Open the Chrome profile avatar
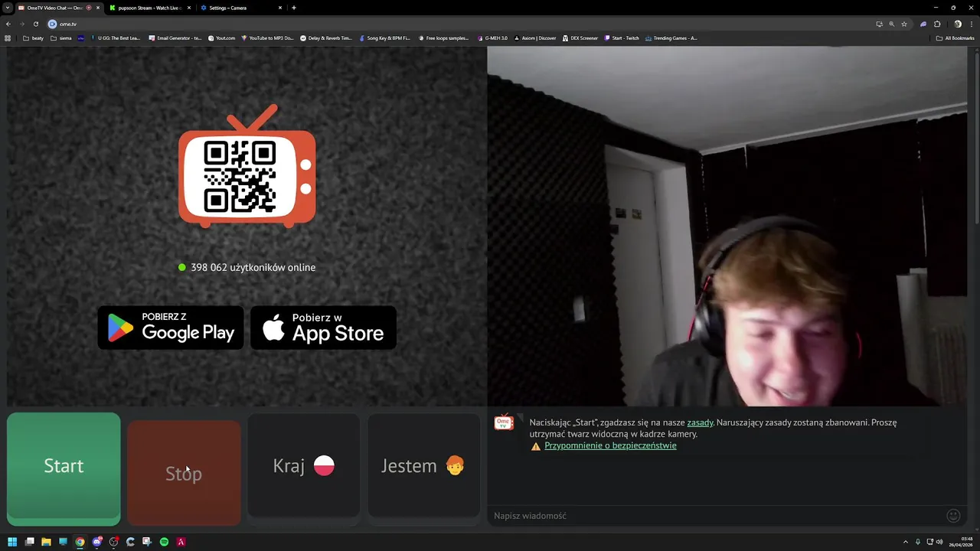 [x=957, y=24]
